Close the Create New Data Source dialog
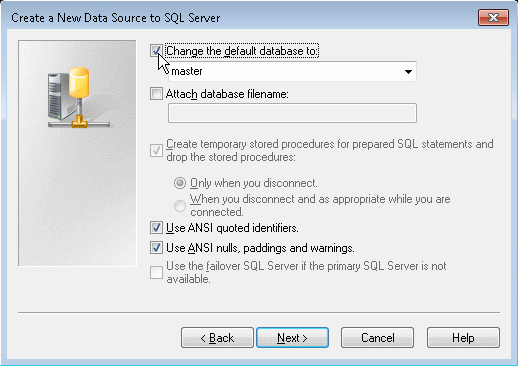Screen dimensions: 518x366 coord(493,17)
